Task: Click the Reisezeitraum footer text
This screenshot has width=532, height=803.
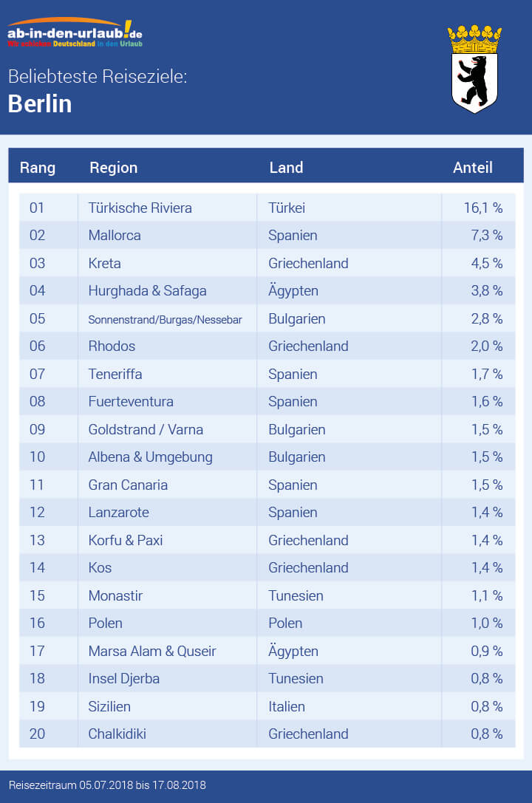Action: pos(107,785)
